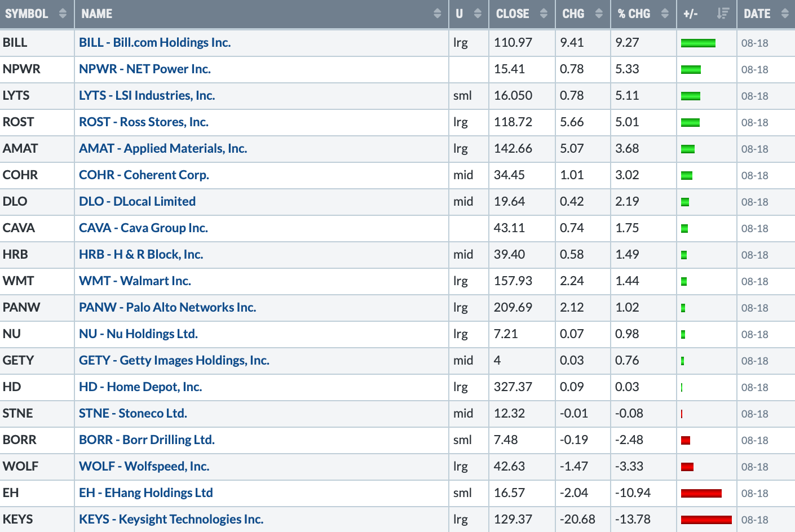Select the ROST symbol cell
This screenshot has height=532, width=795.
(x=37, y=122)
